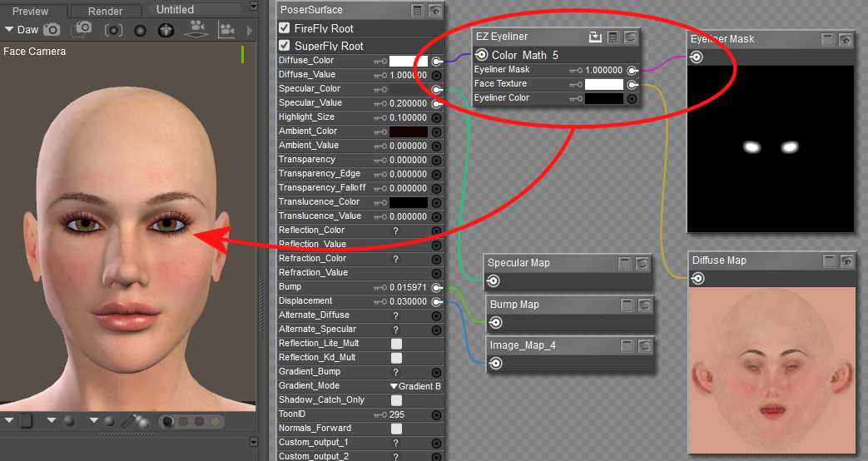Click Eyeliner Mask value animation key icon
This screenshot has height=461, width=868.
click(575, 71)
